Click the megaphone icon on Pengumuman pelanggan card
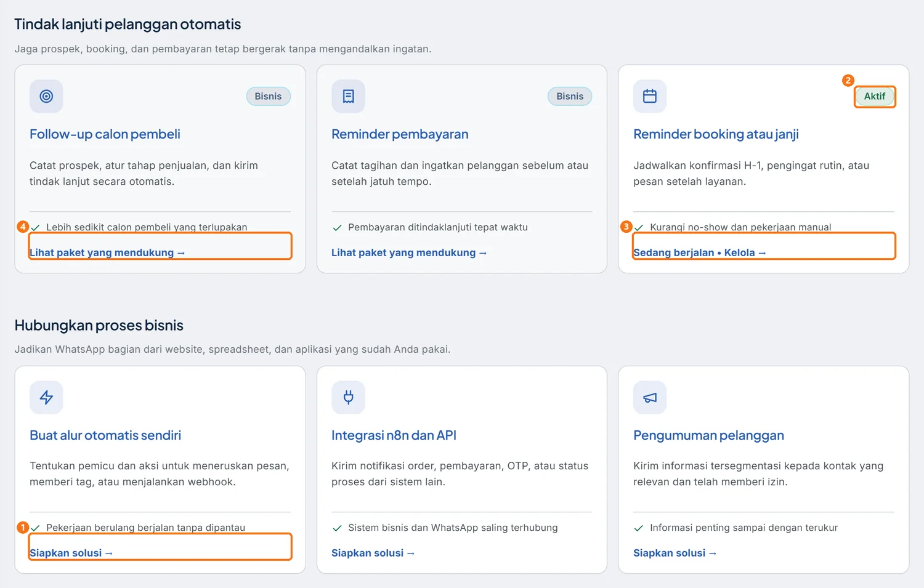This screenshot has width=924, height=588. click(x=650, y=397)
